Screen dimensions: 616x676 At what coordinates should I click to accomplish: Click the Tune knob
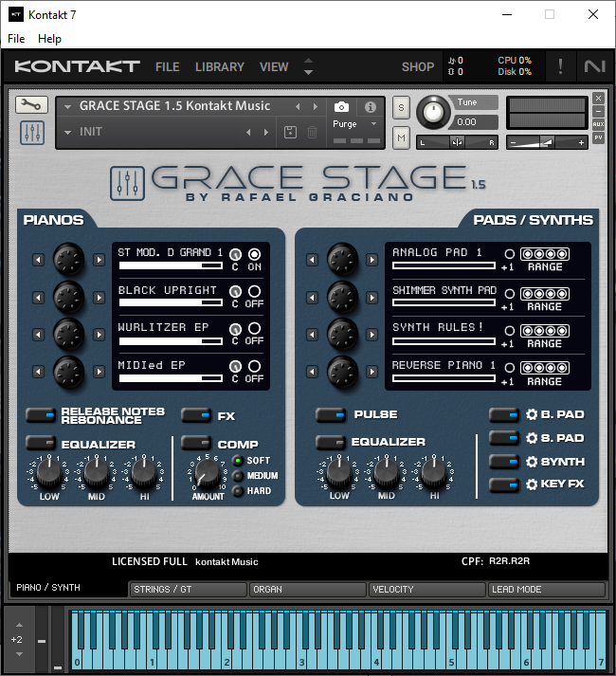click(433, 112)
